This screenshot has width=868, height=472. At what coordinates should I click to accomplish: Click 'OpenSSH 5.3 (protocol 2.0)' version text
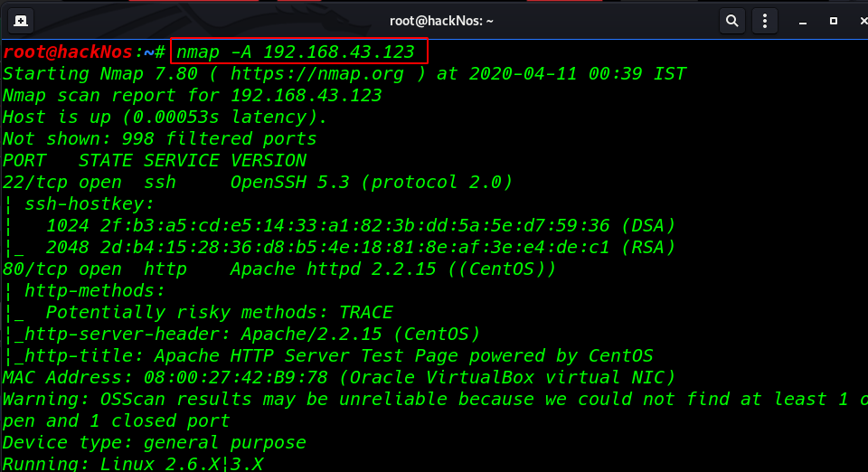372,182
